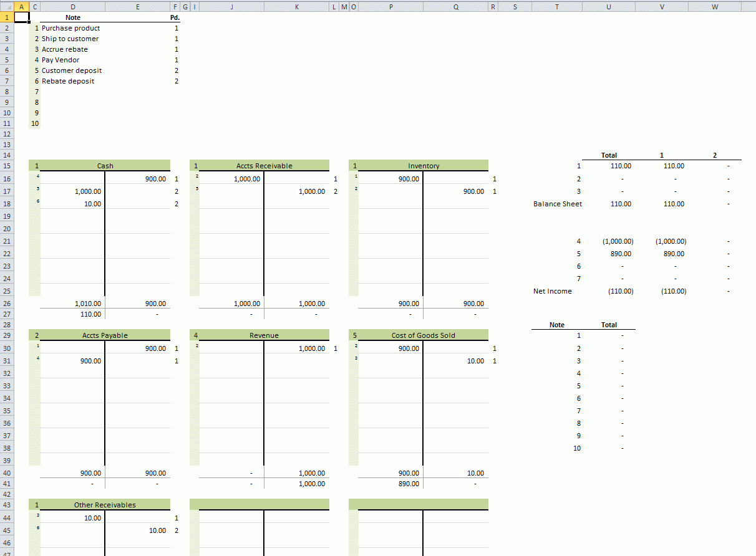Click the 'Ship to customer' note entry
Screen dimensions: 756x556
70,38
